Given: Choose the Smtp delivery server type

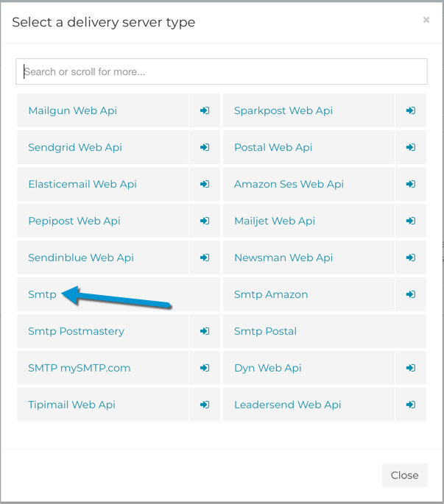Looking at the screenshot, I should 42,294.
